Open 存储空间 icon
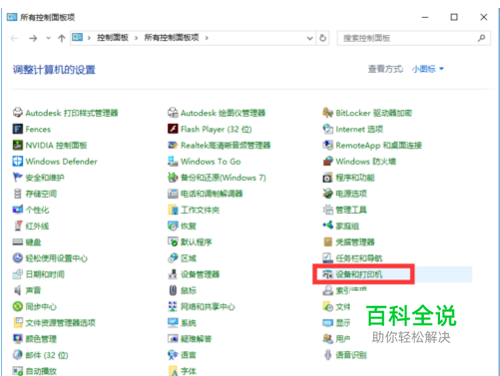The width and height of the screenshot is (500, 376). coord(18,194)
